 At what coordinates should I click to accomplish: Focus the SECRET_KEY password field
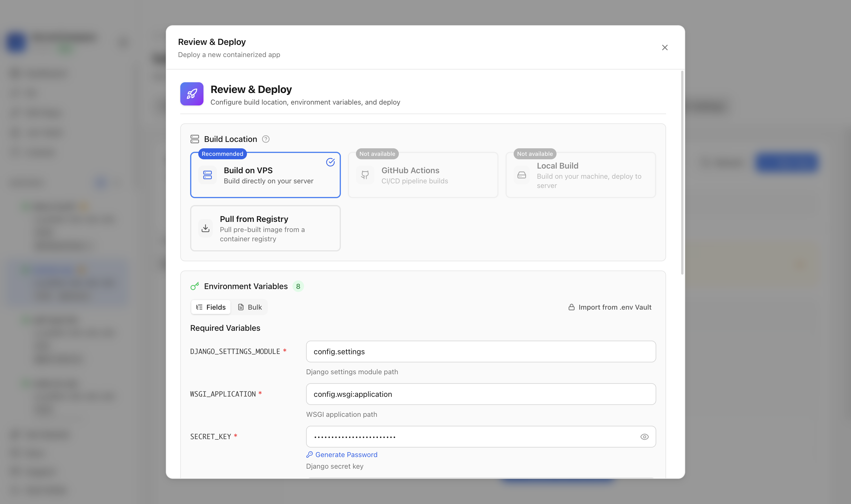coord(481,437)
